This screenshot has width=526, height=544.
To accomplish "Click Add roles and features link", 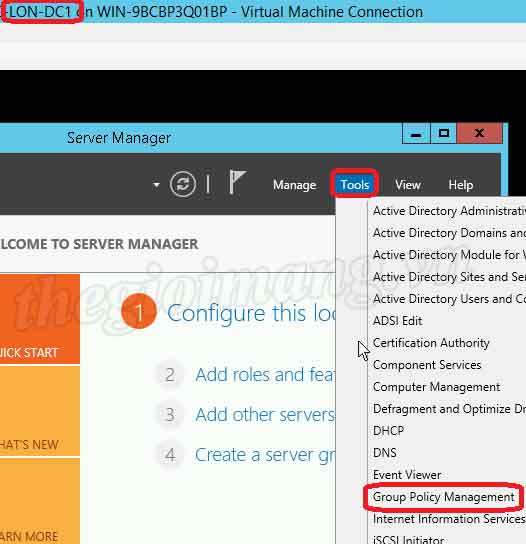I will (x=265, y=375).
